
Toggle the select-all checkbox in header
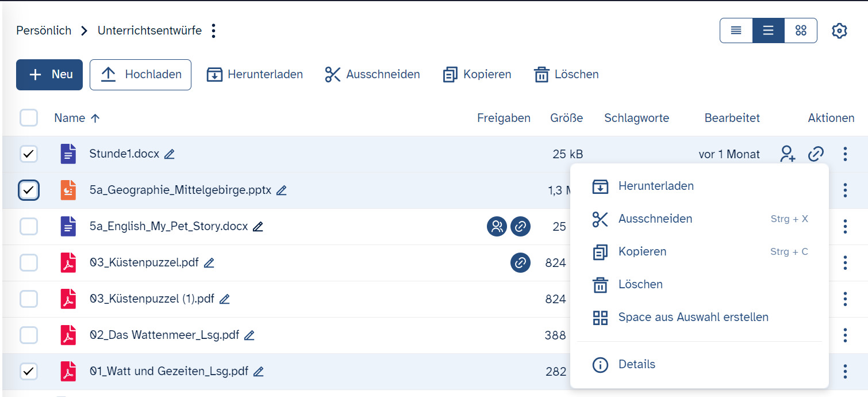(29, 118)
